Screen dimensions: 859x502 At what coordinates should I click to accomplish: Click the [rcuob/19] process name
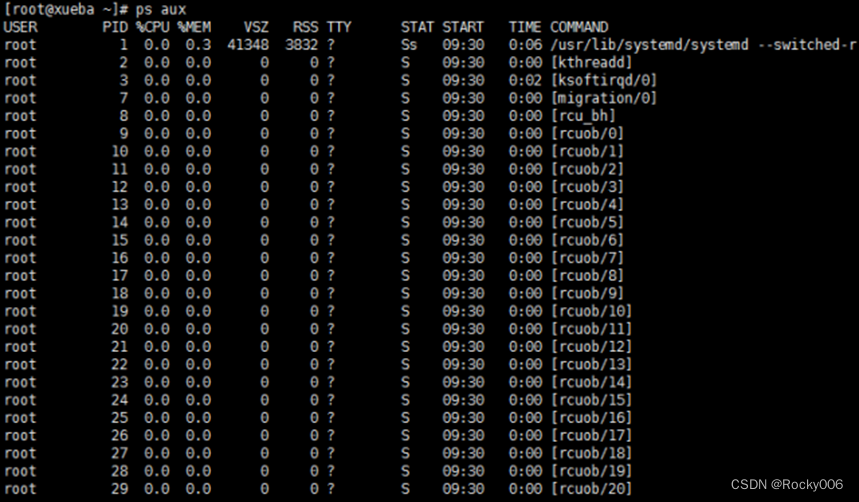[592, 471]
